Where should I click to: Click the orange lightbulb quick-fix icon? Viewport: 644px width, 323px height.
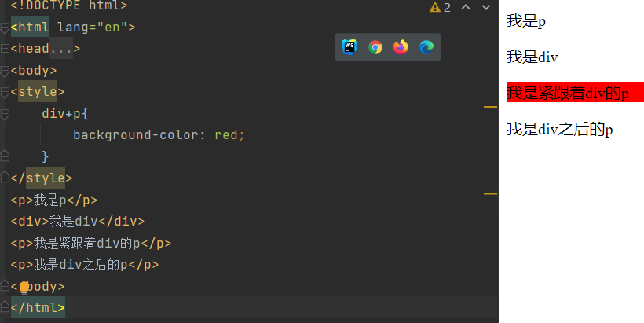click(24, 287)
